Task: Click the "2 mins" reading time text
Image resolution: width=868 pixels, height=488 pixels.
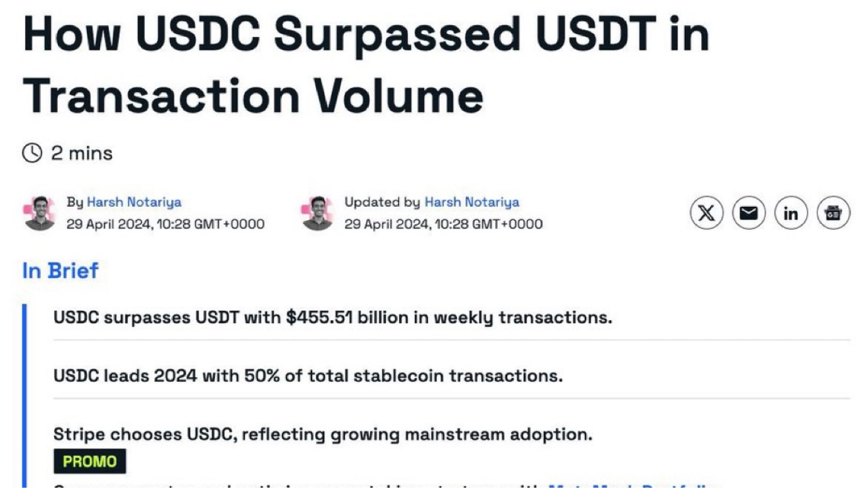Action: point(82,153)
